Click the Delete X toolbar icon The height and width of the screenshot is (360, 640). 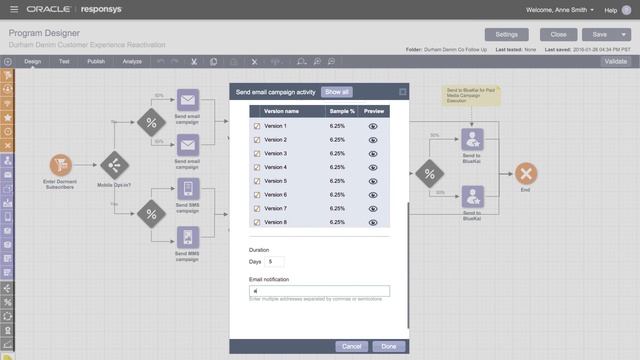254,62
